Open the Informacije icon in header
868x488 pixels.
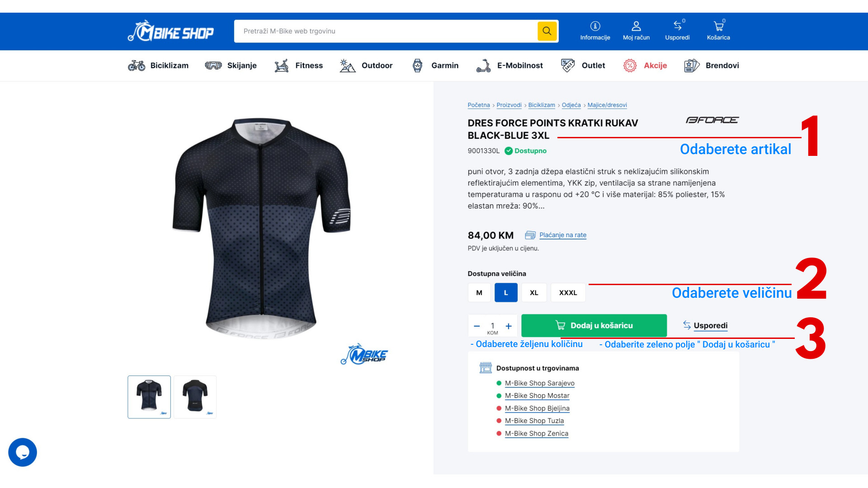(x=595, y=26)
